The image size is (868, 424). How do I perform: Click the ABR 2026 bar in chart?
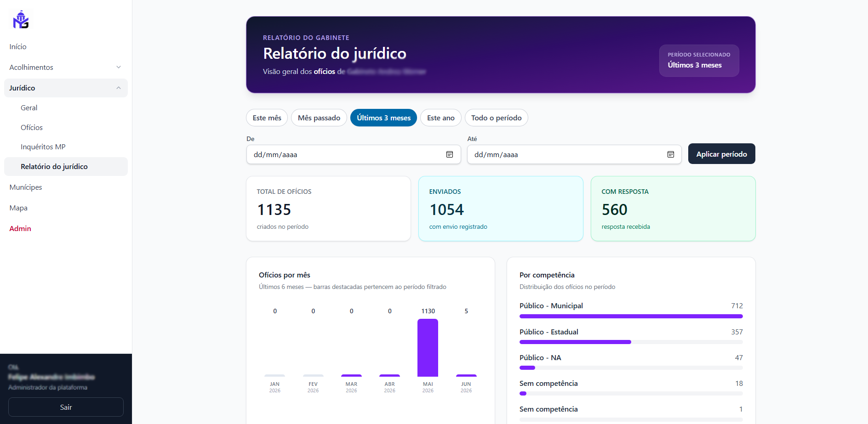tap(389, 375)
